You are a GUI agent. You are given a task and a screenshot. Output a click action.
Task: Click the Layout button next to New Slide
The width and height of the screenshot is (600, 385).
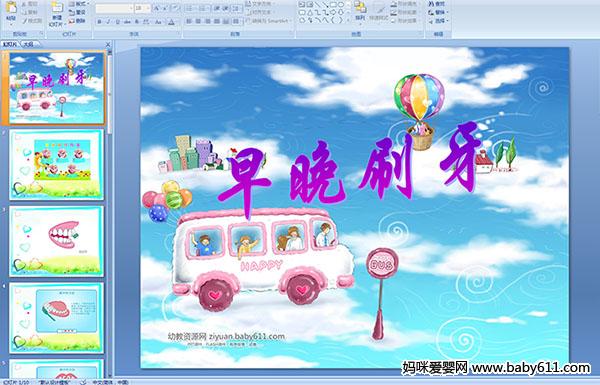78,4
